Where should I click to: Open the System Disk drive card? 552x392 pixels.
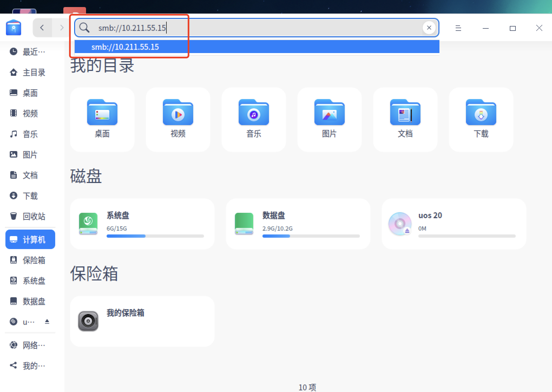[x=142, y=224]
